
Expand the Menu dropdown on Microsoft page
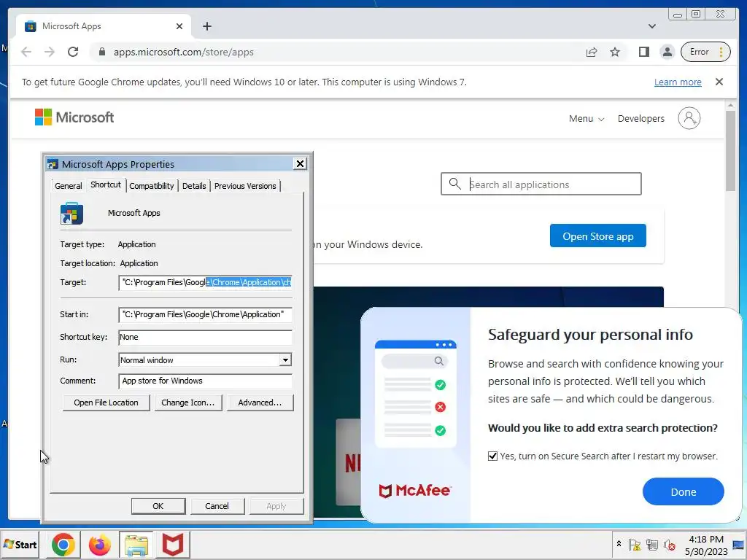[587, 119]
